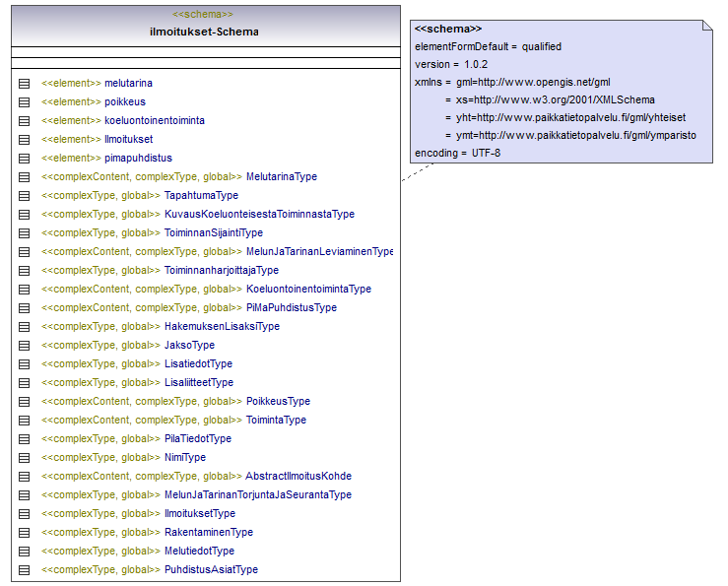Click the icon beside ToiminnanharjoittajaType
Screen dimensions: 728x586
tap(25, 271)
